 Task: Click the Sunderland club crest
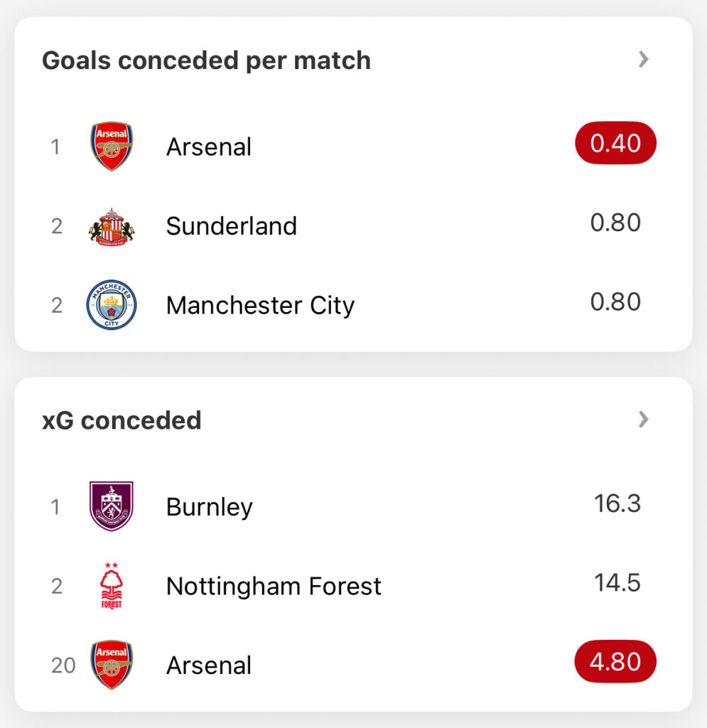click(112, 226)
